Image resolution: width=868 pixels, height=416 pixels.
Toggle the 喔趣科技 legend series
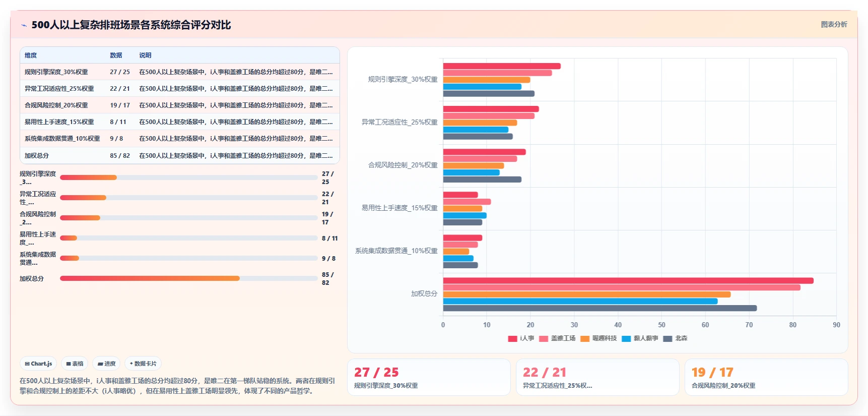click(x=598, y=338)
